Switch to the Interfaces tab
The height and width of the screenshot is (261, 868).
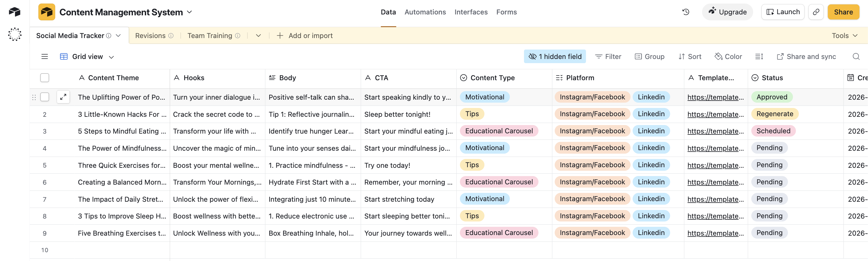coord(471,12)
